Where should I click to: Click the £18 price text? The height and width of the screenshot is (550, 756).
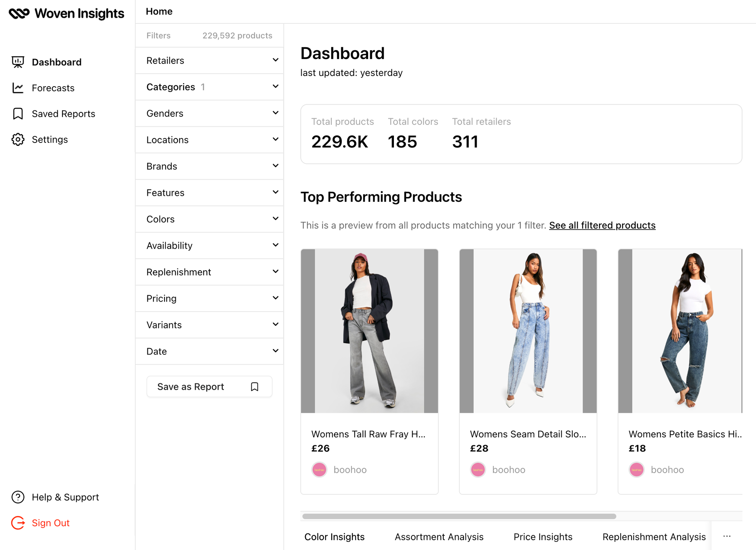click(637, 448)
